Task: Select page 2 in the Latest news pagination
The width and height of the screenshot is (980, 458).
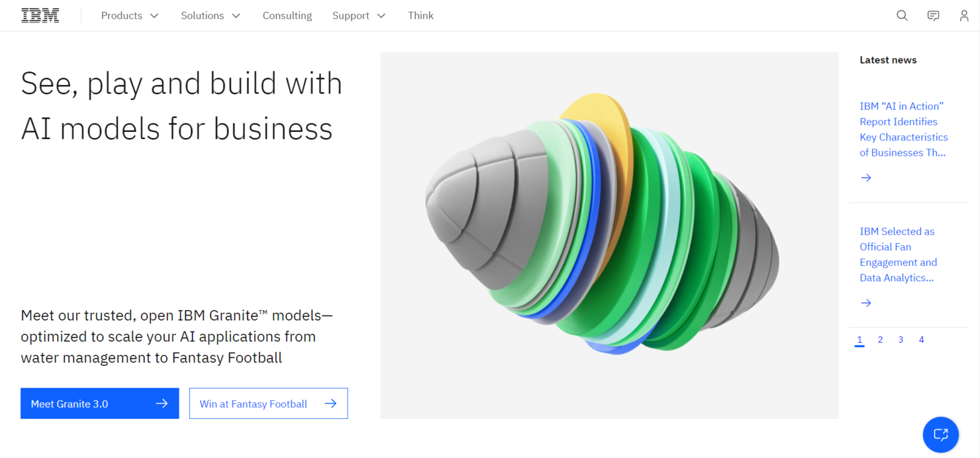Action: tap(880, 339)
